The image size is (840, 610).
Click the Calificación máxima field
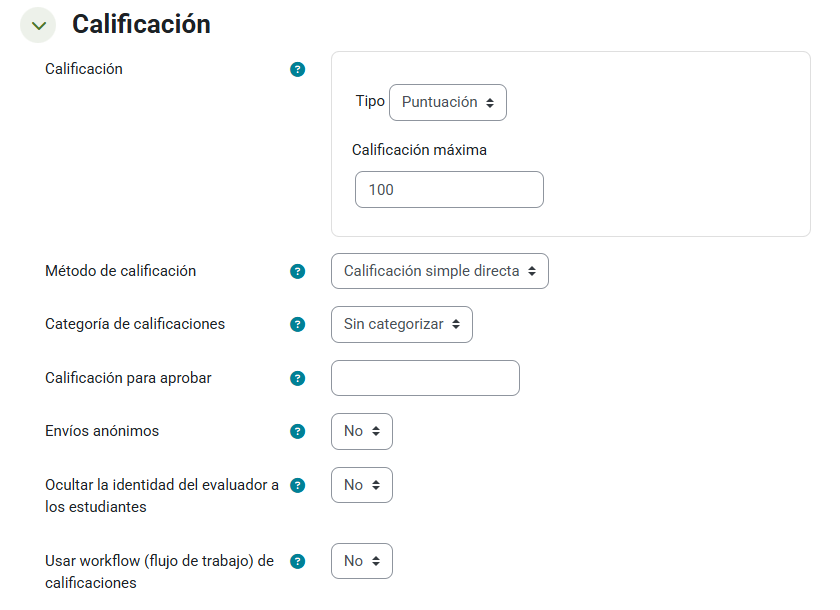coord(449,190)
